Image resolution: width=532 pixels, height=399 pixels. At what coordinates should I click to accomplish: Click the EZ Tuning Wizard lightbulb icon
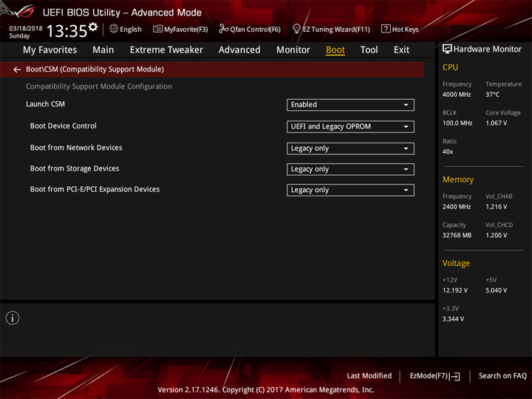[x=296, y=29]
